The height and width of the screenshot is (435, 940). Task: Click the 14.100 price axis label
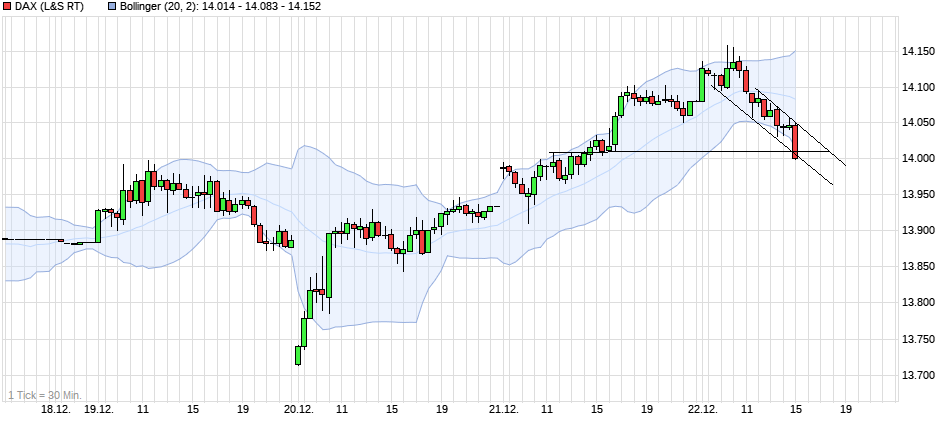(918, 87)
